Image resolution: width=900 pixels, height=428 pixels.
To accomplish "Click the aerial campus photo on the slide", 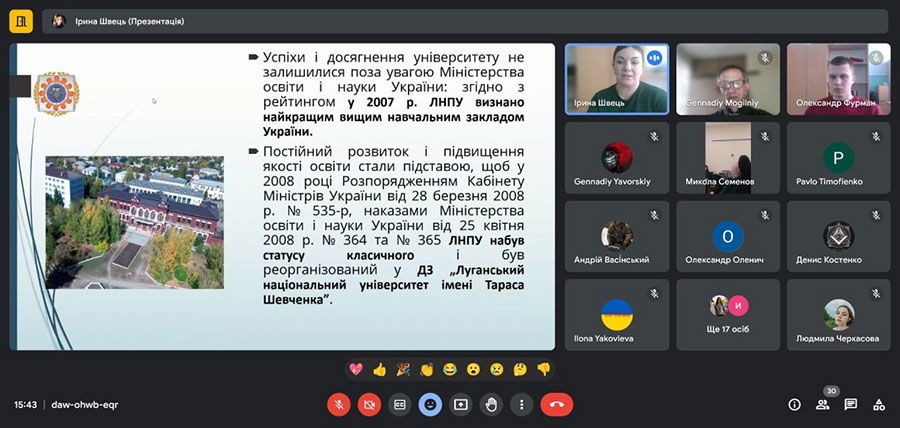I will pos(134,222).
